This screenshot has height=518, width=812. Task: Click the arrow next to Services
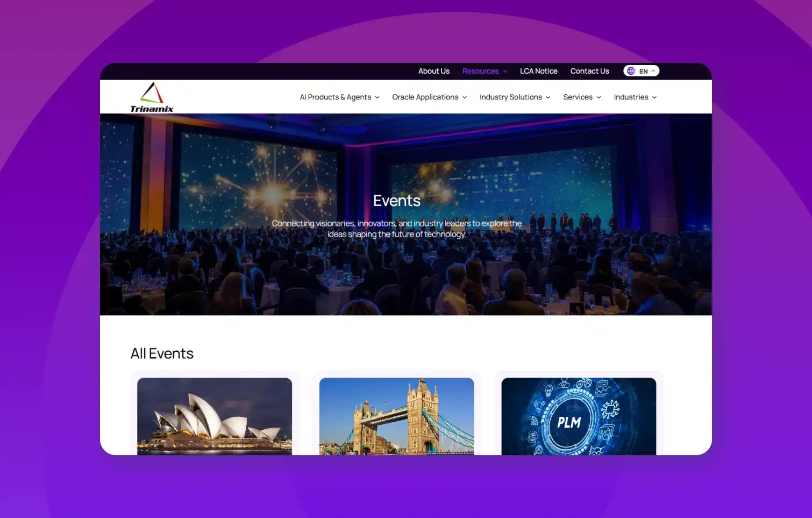point(599,97)
